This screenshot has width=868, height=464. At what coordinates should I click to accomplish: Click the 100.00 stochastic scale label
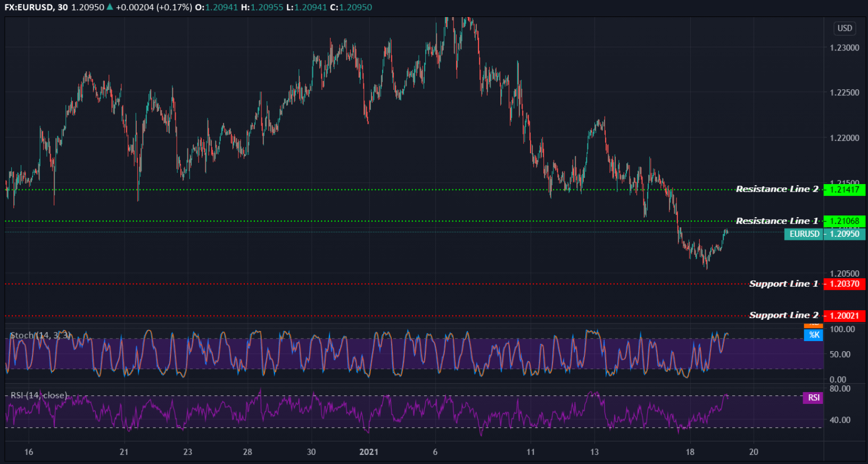tap(842, 329)
